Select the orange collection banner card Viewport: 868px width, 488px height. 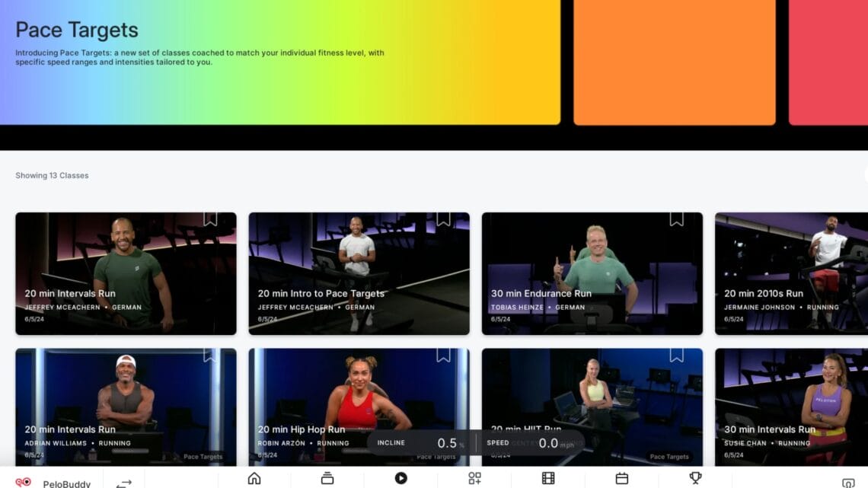click(x=674, y=62)
